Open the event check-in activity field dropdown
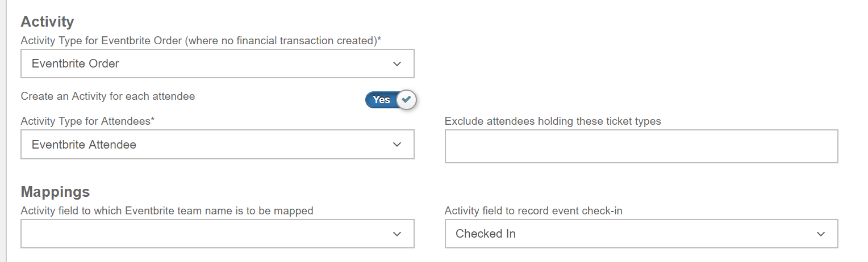Viewport: 868px width, 262px height. pyautogui.click(x=641, y=234)
